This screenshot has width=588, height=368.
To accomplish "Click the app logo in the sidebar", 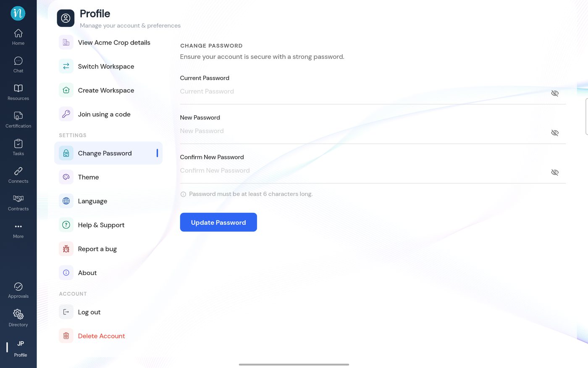I will tap(18, 13).
